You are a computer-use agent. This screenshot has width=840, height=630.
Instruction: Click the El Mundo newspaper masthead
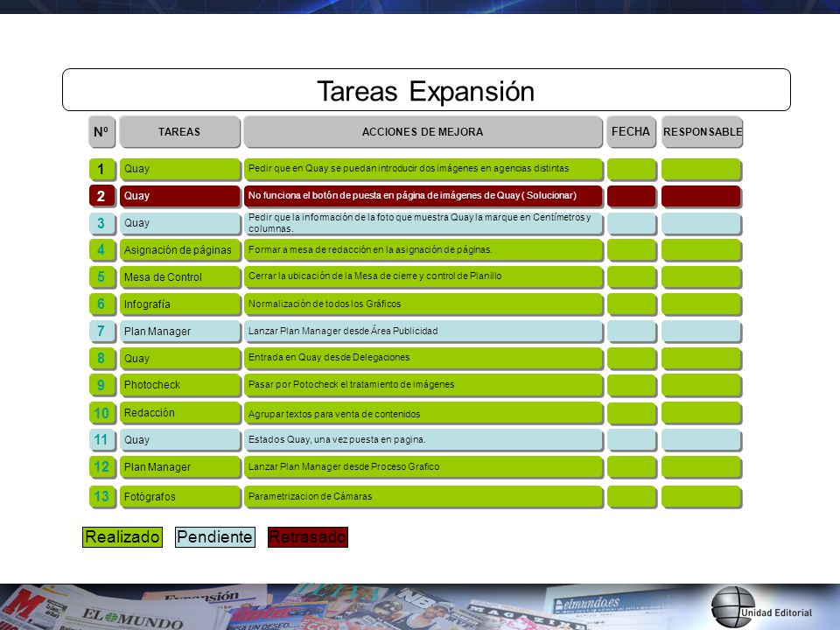tap(132, 617)
